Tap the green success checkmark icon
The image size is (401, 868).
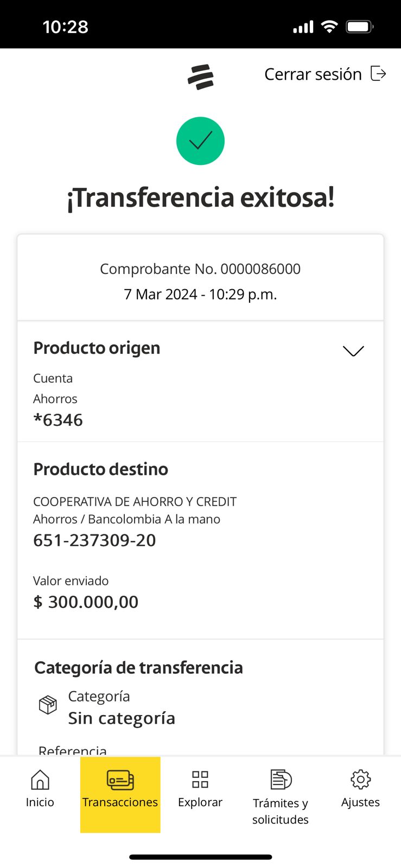pos(200,141)
